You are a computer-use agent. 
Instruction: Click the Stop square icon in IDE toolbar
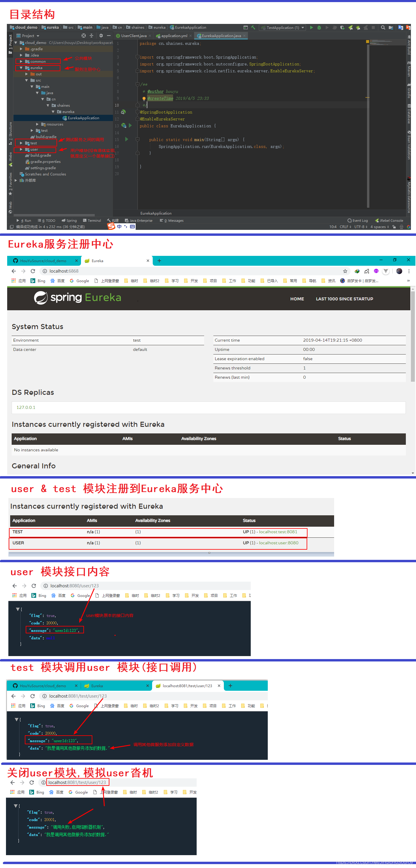pyautogui.click(x=373, y=27)
